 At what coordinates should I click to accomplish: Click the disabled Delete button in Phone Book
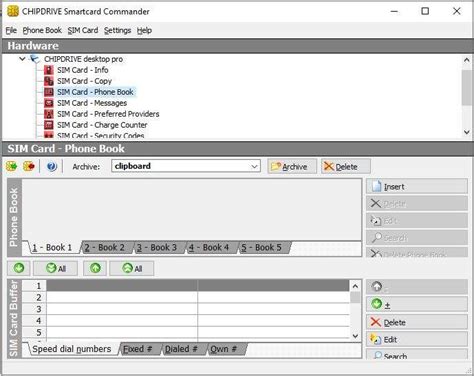417,203
